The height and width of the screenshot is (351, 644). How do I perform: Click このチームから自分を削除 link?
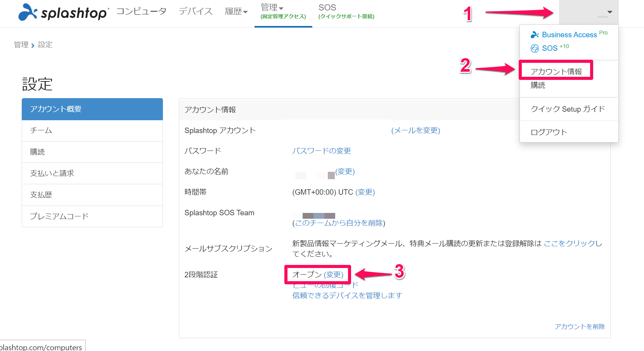pos(339,223)
